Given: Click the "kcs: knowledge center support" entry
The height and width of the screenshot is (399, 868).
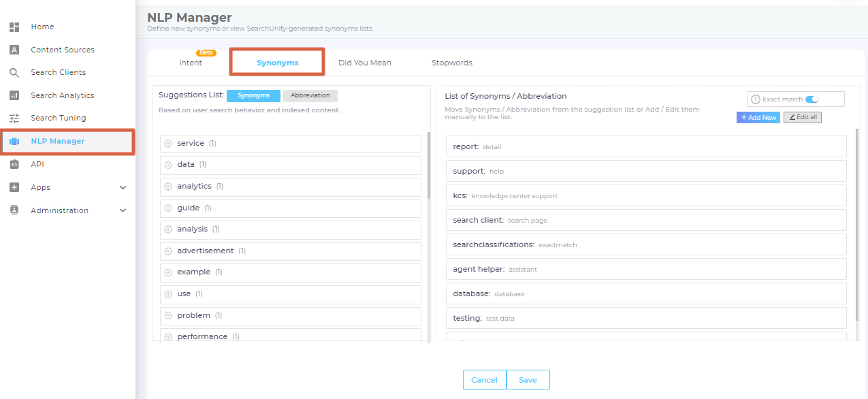Looking at the screenshot, I should (646, 195).
